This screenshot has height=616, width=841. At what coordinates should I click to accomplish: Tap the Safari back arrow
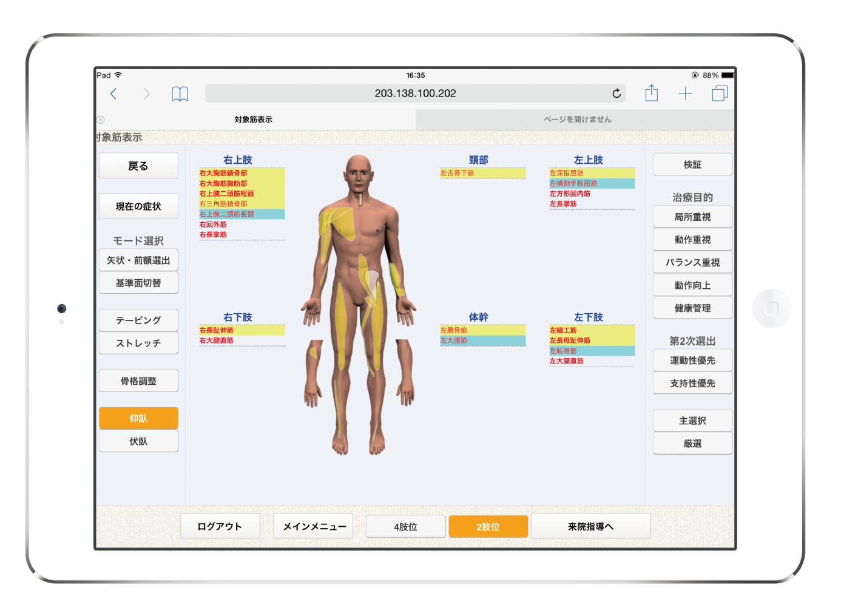pos(113,93)
